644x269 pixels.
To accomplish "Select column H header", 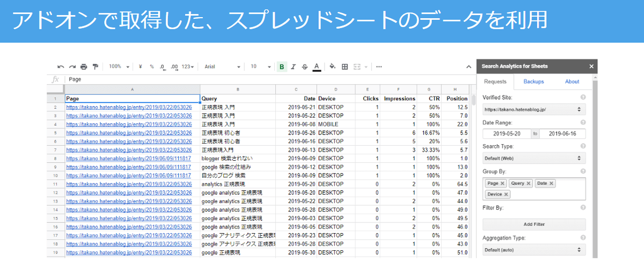I will (x=455, y=89).
